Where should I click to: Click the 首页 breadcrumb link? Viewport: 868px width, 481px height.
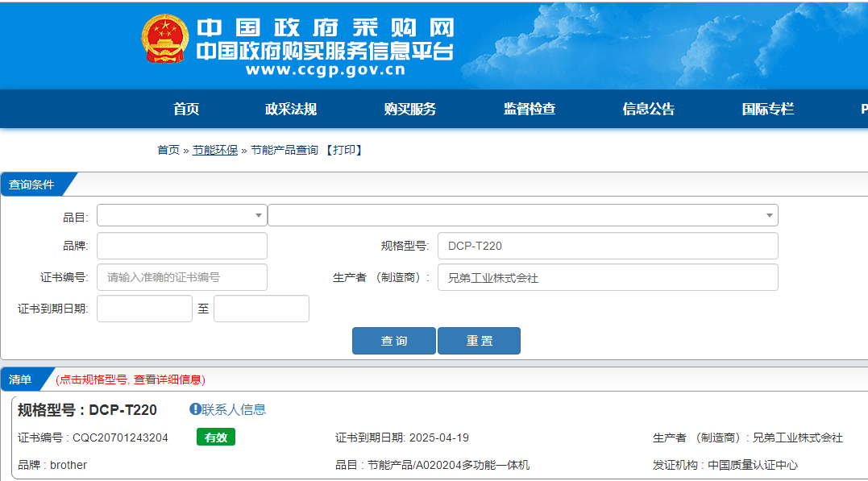click(168, 150)
